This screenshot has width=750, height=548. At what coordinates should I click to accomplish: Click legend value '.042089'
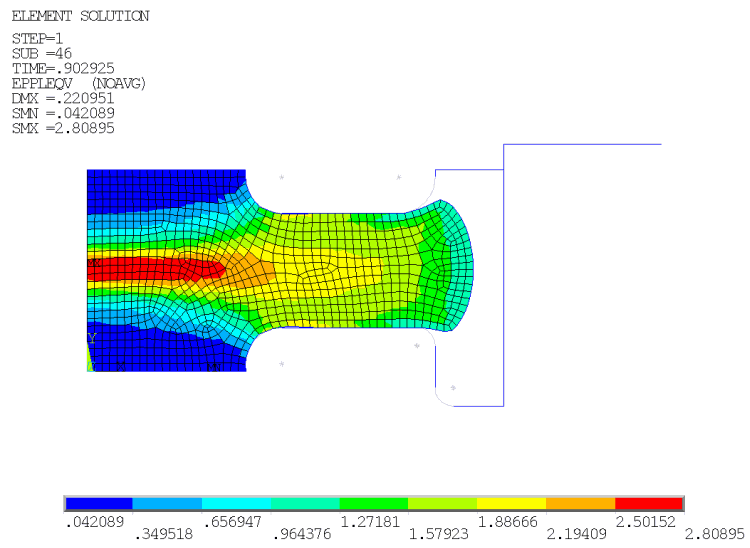click(x=95, y=522)
